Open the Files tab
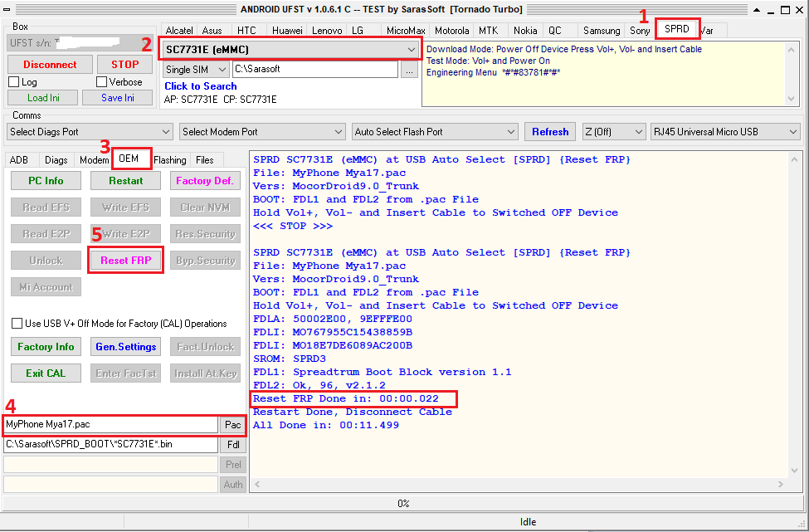Image resolution: width=809 pixels, height=532 pixels. pyautogui.click(x=205, y=160)
